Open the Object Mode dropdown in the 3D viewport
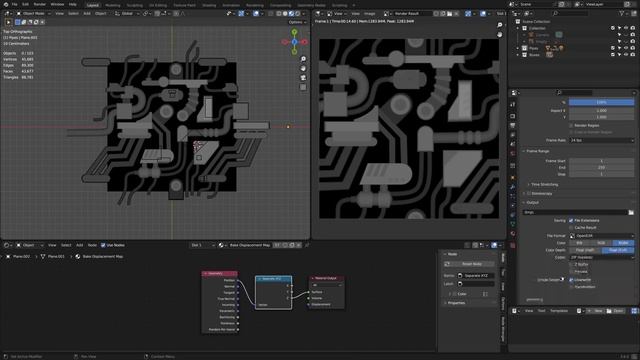This screenshot has width=640, height=360. [32, 13]
